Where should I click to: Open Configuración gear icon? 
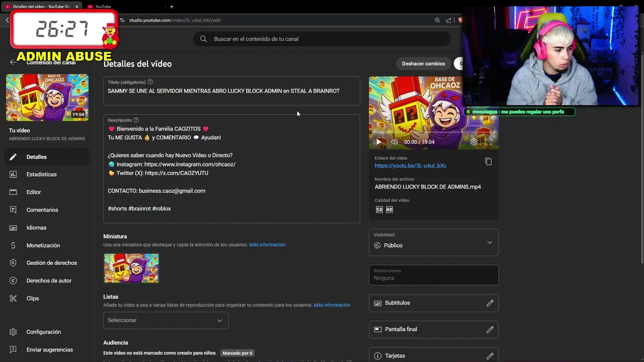click(13, 332)
